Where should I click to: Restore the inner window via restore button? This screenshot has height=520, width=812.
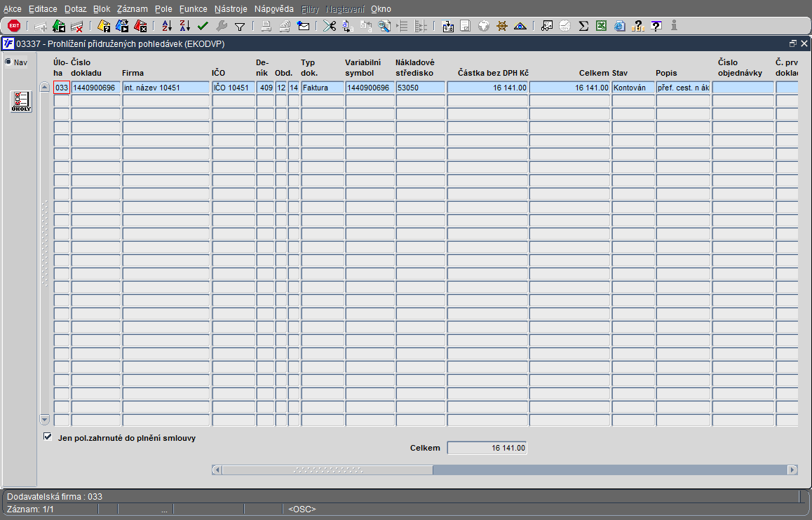793,44
